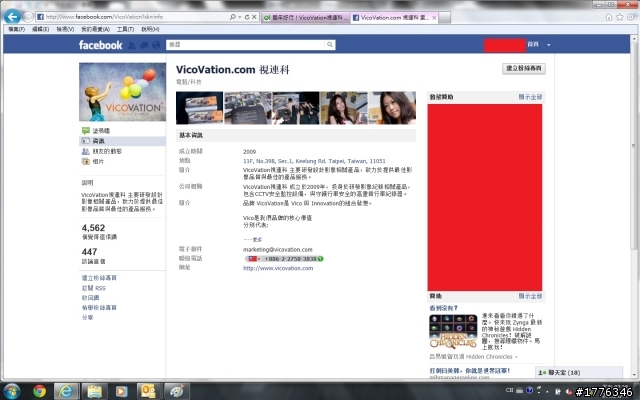The width and height of the screenshot is (640, 400).
Task: Click the RSS subscribe link in the sidebar
Action: 93,288
